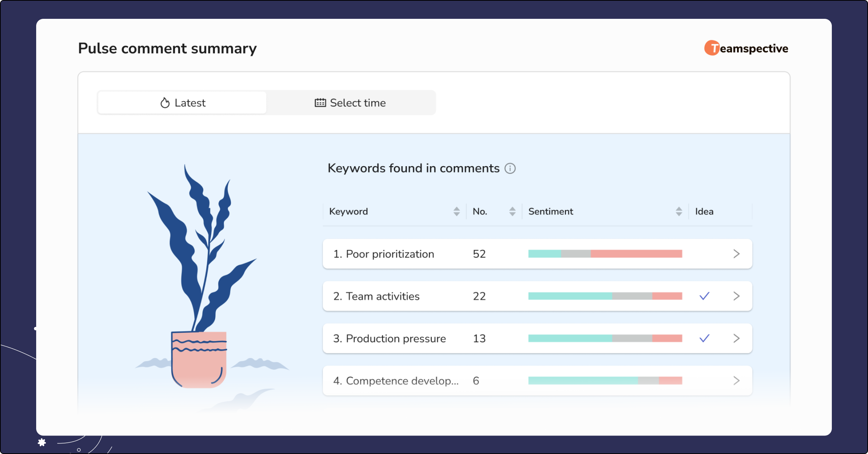The image size is (868, 454).
Task: Expand details for Poor prioritization keyword
Action: (x=736, y=253)
